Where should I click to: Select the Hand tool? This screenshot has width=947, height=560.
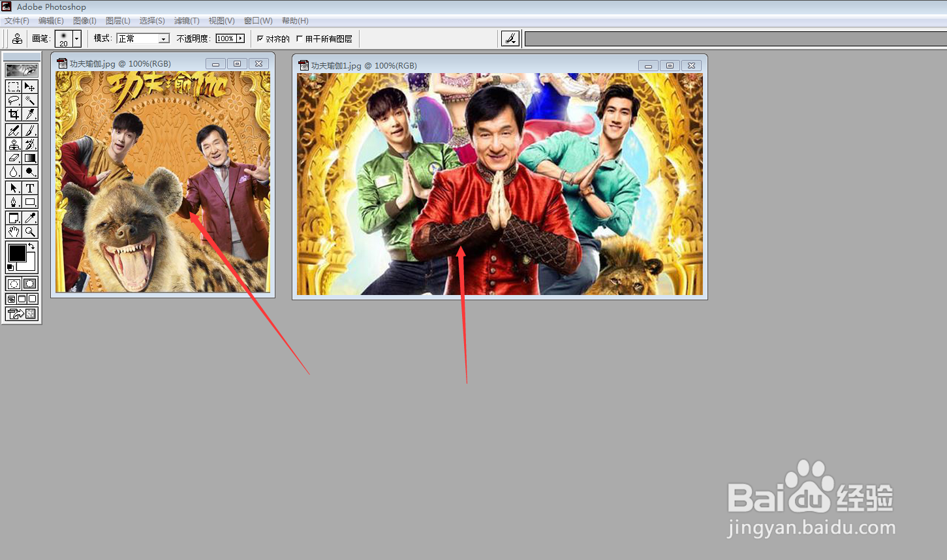tap(14, 232)
